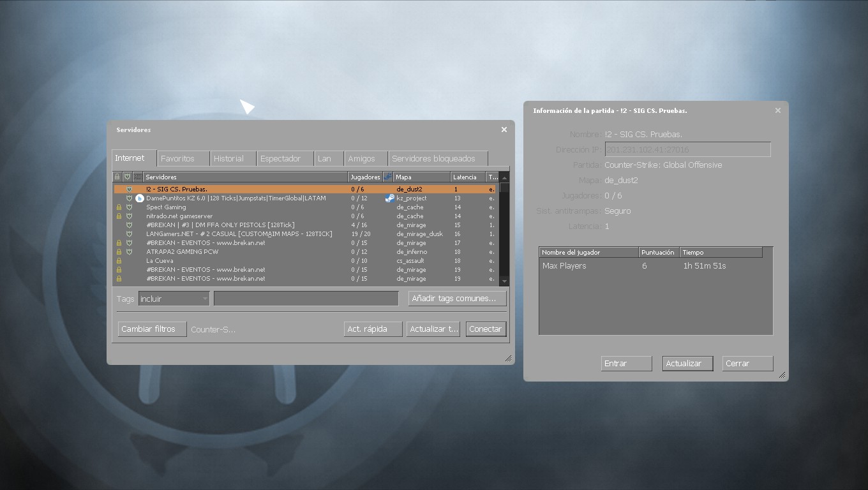
Task: Close the Información de la partida window
Action: point(778,110)
